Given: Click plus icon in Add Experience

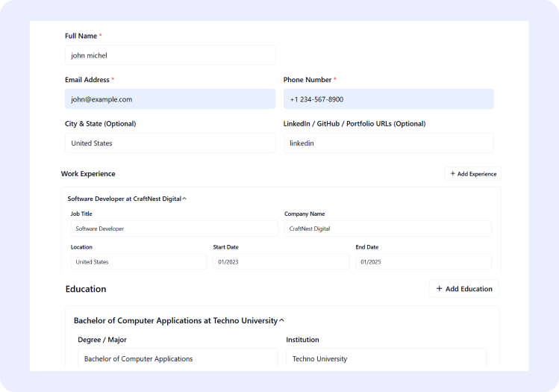Looking at the screenshot, I should (x=453, y=174).
